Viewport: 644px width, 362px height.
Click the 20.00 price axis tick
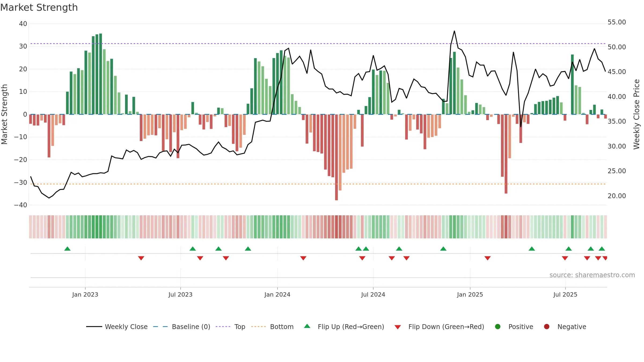617,196
